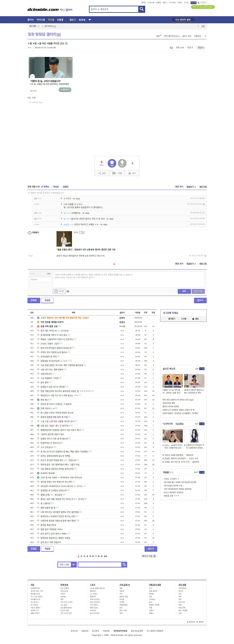Image resolution: width=234 pixels, height=644 pixels.
Task: Go to previous 댓글돌이 ad slide
Action: point(81,233)
